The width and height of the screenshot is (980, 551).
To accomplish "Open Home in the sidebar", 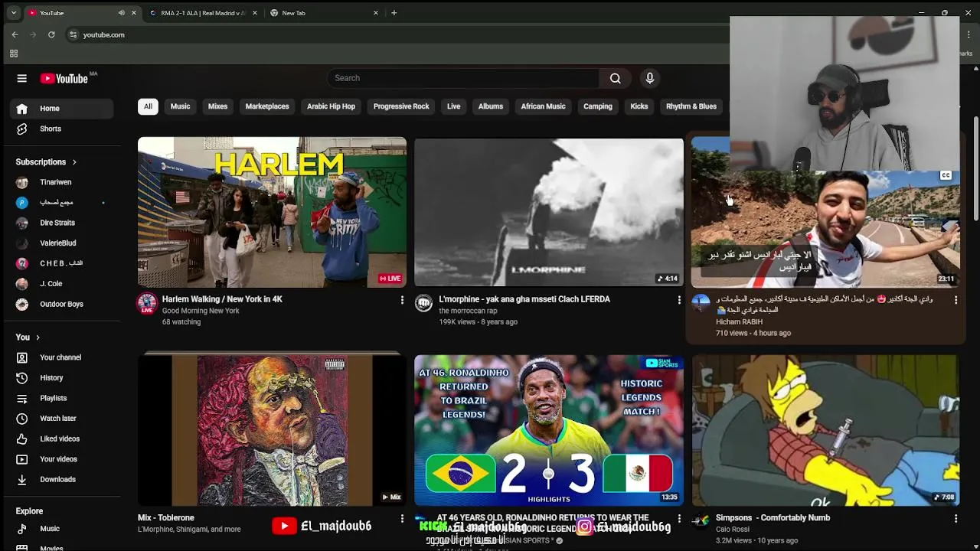I will coord(61,109).
